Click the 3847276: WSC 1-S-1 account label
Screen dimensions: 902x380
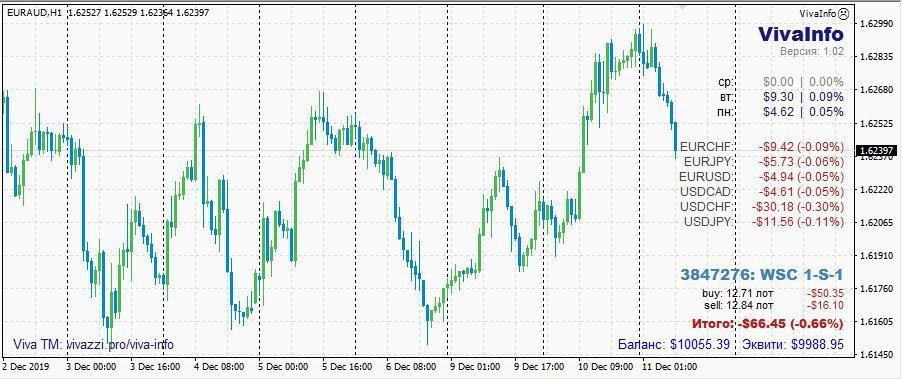762,274
